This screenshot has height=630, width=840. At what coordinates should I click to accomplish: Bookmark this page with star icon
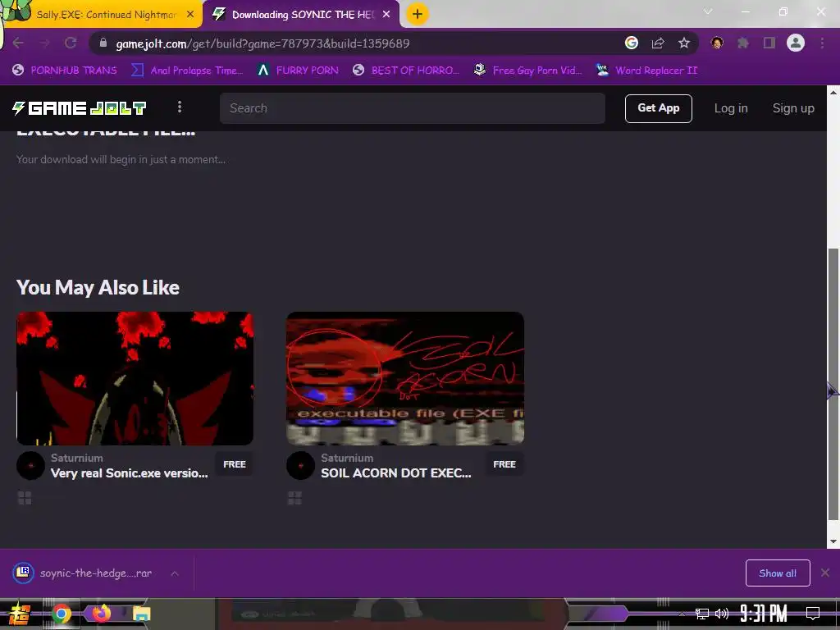click(684, 43)
